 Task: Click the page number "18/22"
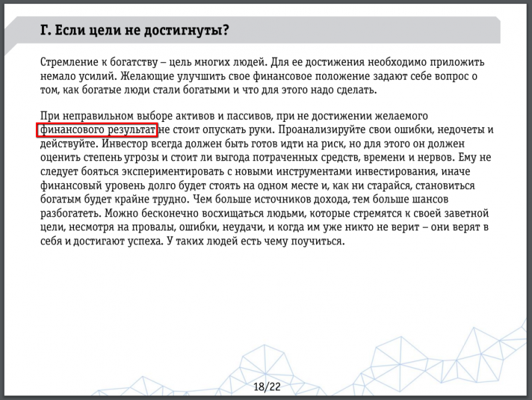pyautogui.click(x=267, y=387)
